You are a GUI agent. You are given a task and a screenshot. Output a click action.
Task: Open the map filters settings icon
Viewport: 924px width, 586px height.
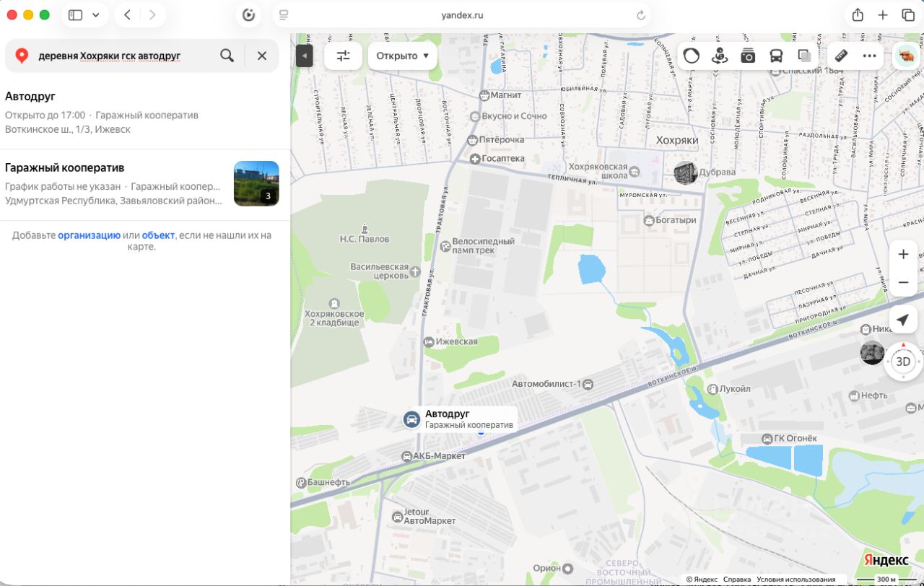[343, 56]
